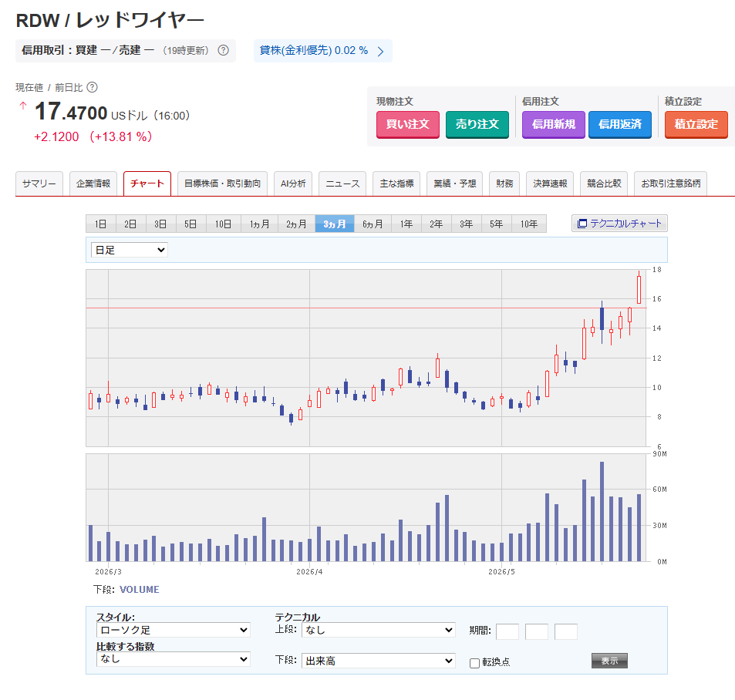Select the 3日 chart range

(160, 224)
